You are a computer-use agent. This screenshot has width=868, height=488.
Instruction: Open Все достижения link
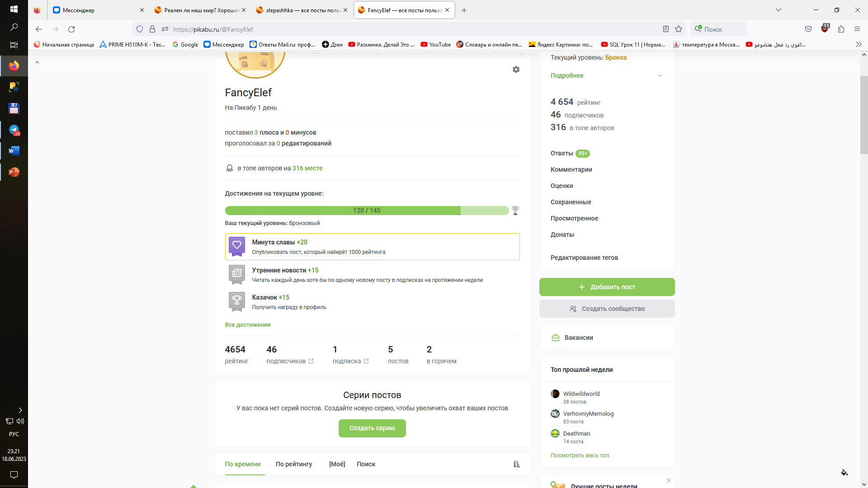pos(248,325)
